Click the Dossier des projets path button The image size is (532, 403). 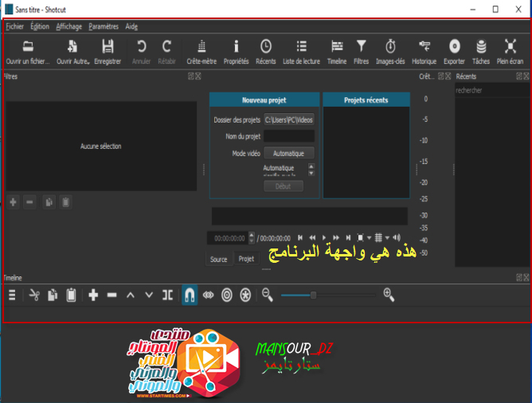[289, 119]
